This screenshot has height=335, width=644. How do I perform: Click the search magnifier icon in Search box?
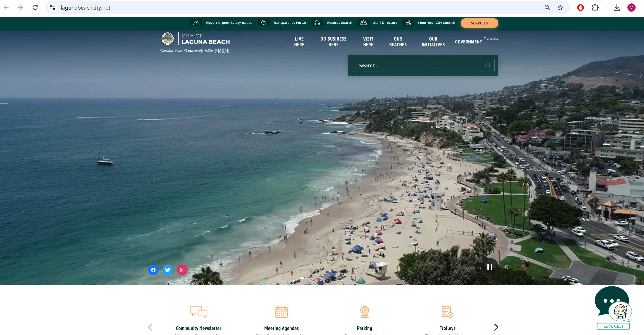click(x=487, y=65)
